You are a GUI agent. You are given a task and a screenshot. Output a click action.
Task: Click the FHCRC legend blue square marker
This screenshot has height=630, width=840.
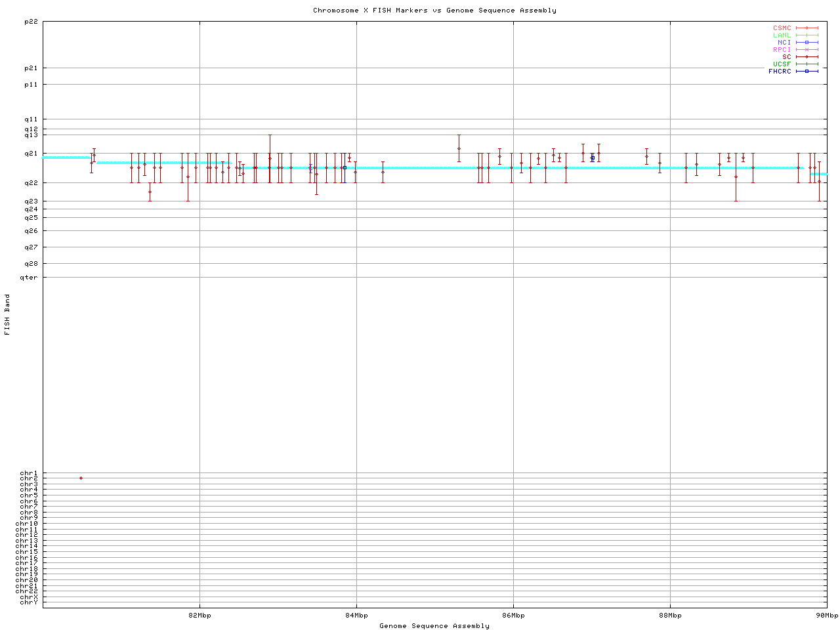pyautogui.click(x=807, y=71)
